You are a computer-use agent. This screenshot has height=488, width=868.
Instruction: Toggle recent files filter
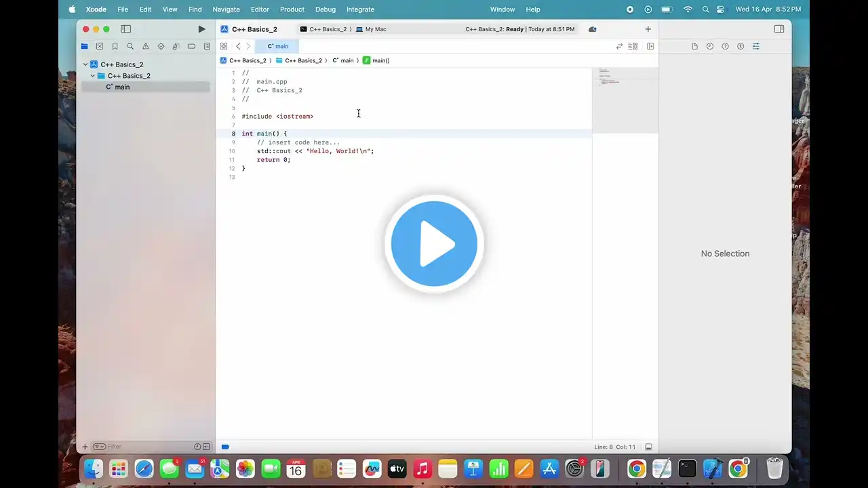pos(197,447)
